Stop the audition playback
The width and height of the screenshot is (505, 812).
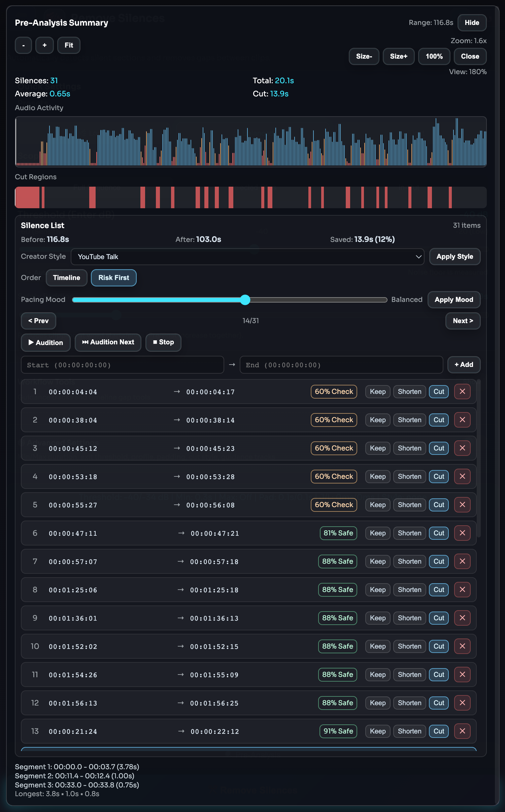point(163,342)
